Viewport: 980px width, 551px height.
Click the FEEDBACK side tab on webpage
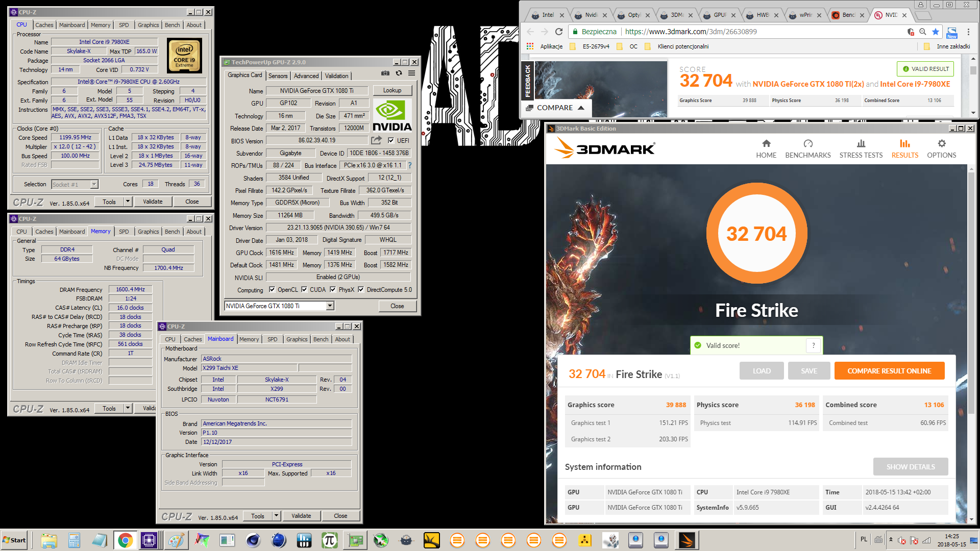click(x=527, y=81)
